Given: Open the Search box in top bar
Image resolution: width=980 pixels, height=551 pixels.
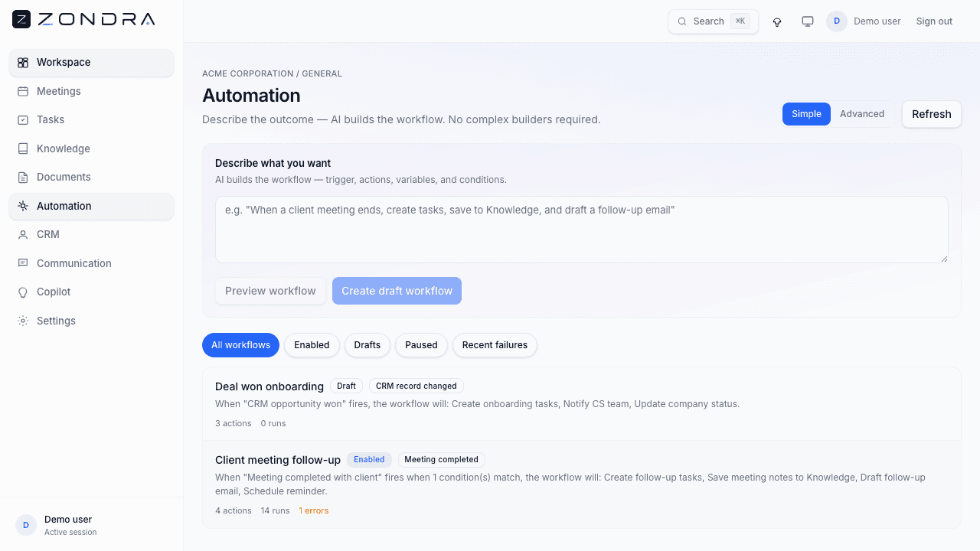Looking at the screenshot, I should coord(714,21).
